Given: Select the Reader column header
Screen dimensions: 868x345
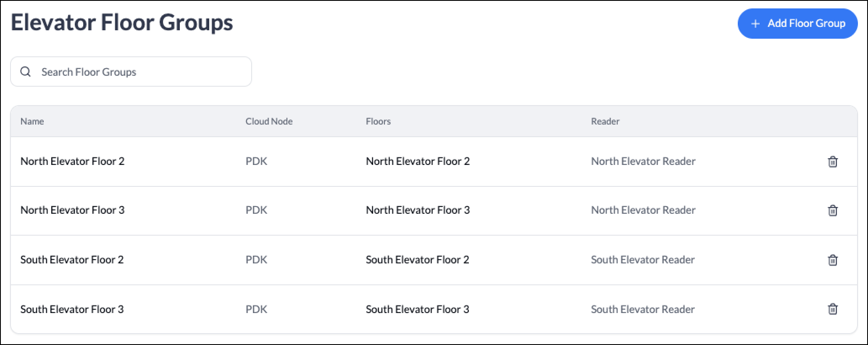Looking at the screenshot, I should (605, 121).
